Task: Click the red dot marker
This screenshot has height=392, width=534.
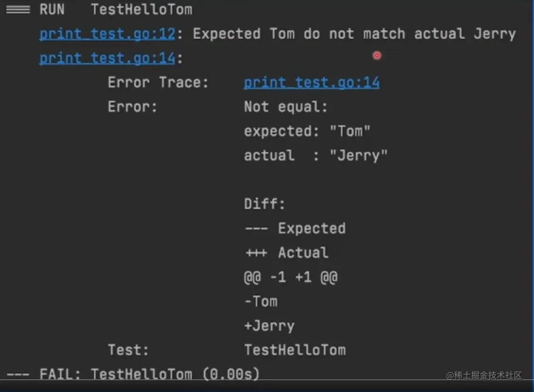Action: tap(377, 56)
